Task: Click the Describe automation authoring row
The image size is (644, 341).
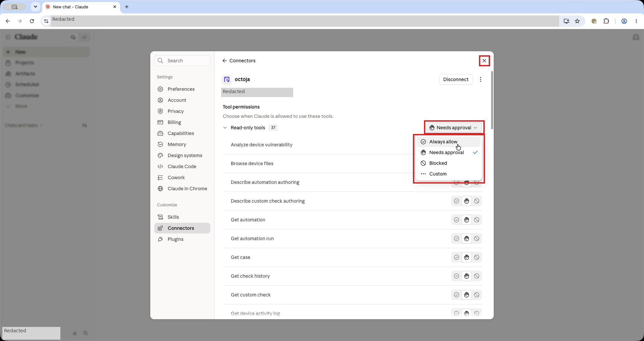Action: point(352,182)
